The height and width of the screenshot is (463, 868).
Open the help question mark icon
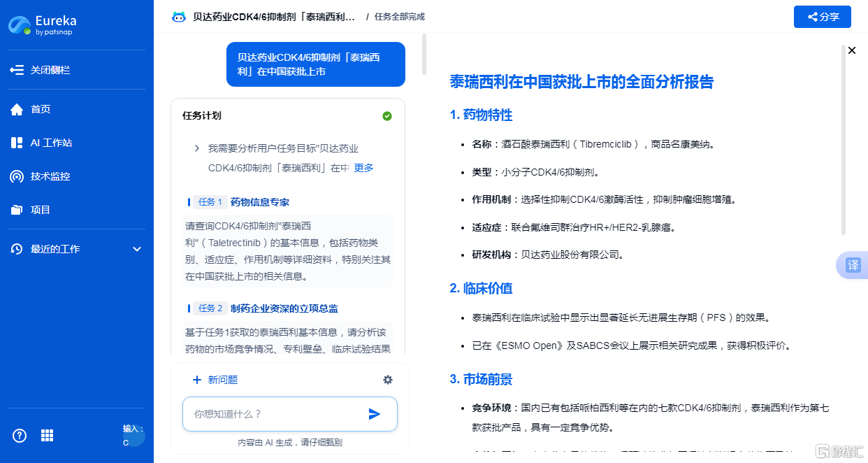coord(20,436)
